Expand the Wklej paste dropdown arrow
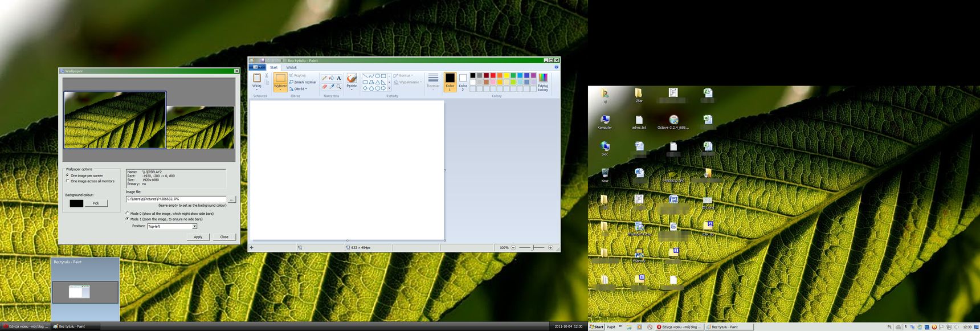Image resolution: width=980 pixels, height=331 pixels. coord(257,89)
